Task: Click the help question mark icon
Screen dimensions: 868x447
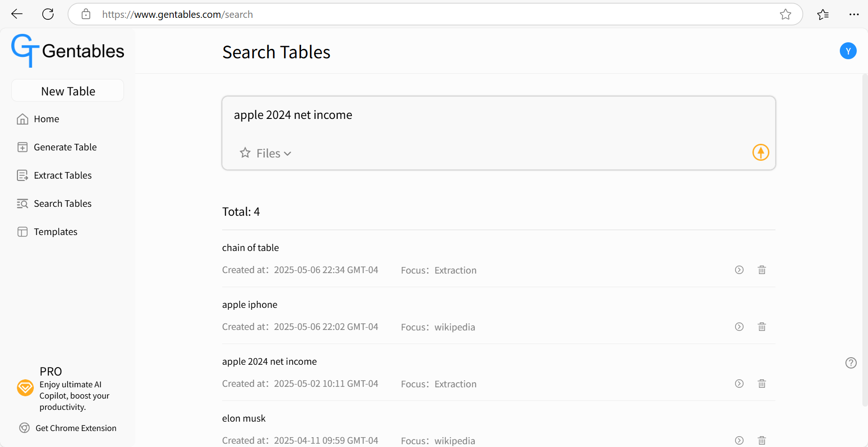Action: [851, 363]
